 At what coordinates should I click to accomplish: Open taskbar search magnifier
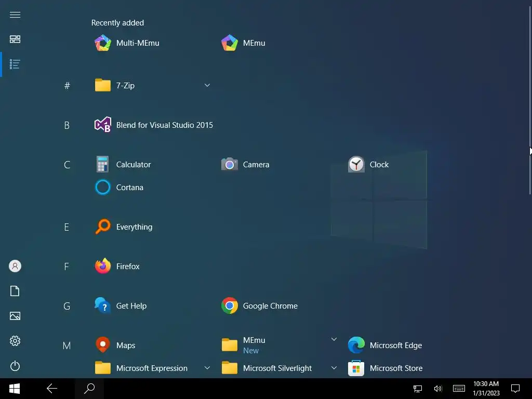pyautogui.click(x=89, y=389)
